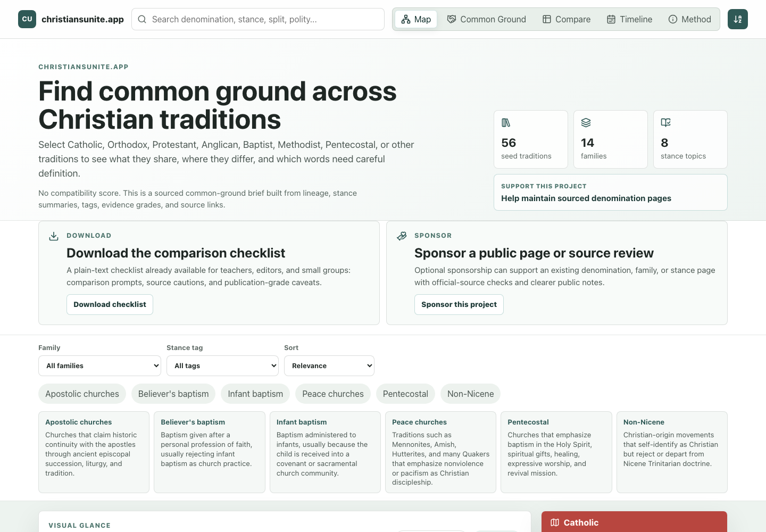766x532 pixels.
Task: Open the Map tab
Action: 416,19
